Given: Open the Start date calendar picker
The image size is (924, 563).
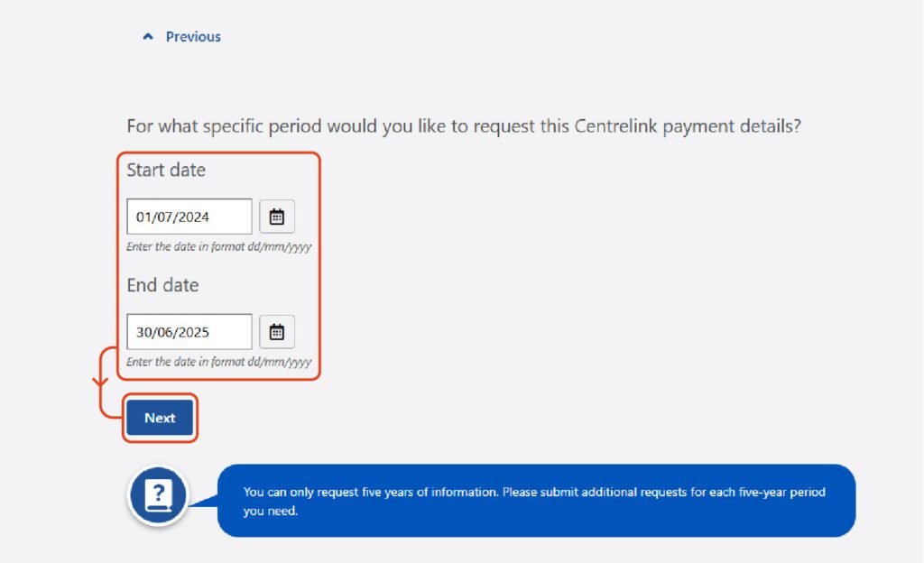Looking at the screenshot, I should point(277,217).
